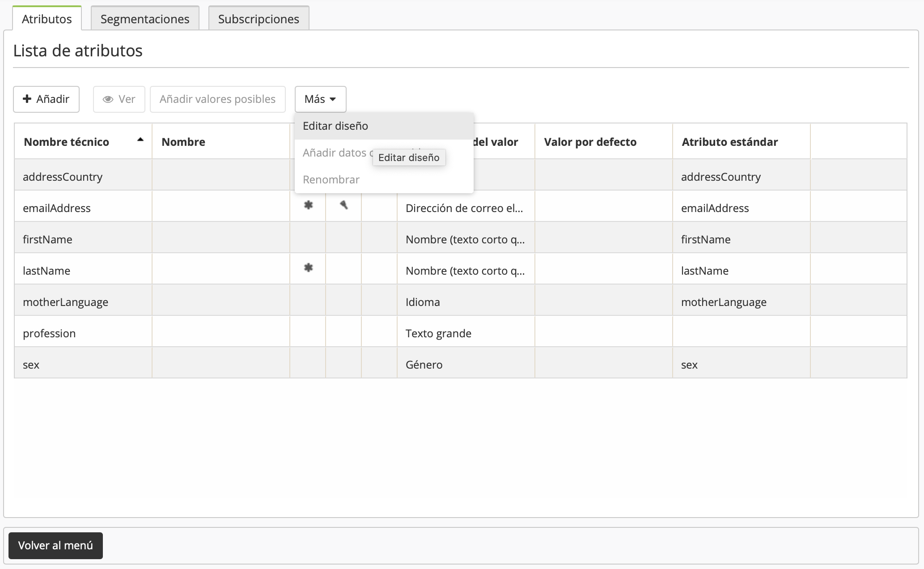Image resolution: width=924 pixels, height=569 pixels.
Task: Open the Más dropdown button
Action: [320, 99]
